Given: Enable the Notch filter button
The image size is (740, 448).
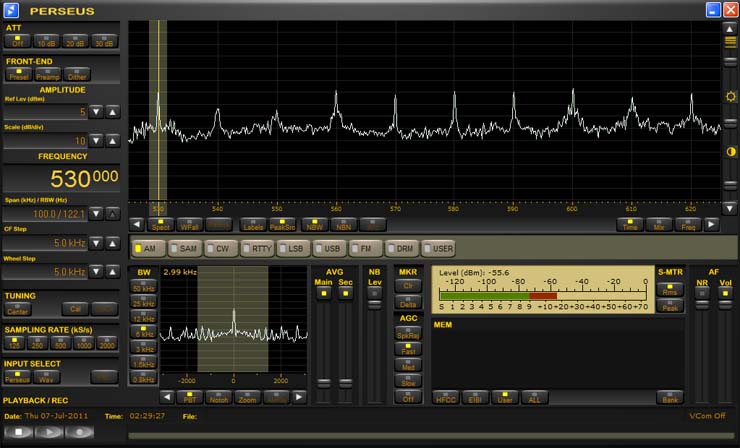Looking at the screenshot, I should (x=219, y=397).
